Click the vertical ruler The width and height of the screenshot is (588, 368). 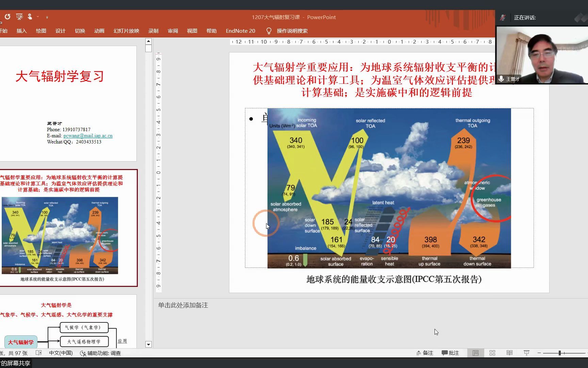[x=159, y=173]
